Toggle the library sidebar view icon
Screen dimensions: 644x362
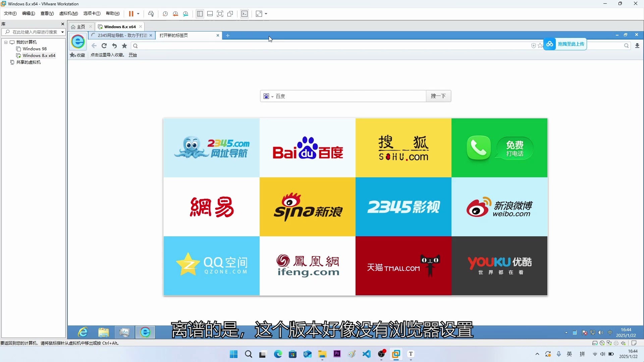pyautogui.click(x=200, y=14)
